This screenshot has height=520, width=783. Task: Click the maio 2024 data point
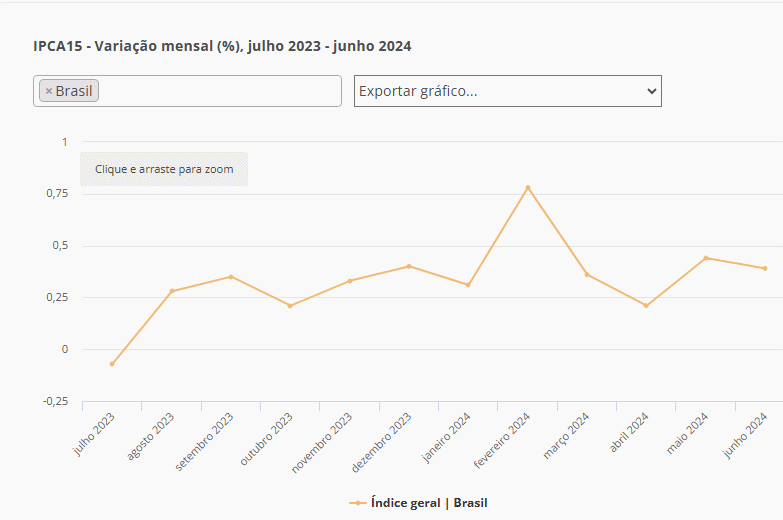(706, 258)
